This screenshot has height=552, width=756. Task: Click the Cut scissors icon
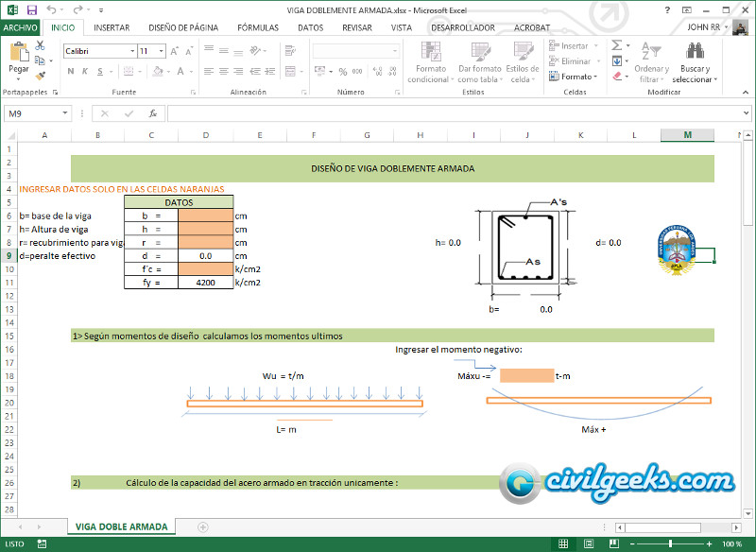pos(41,45)
